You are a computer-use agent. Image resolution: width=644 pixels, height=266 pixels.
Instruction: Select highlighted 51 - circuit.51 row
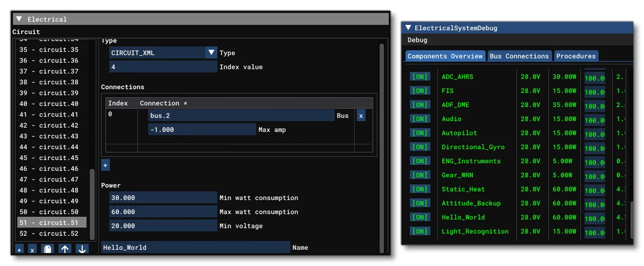pyautogui.click(x=52, y=223)
